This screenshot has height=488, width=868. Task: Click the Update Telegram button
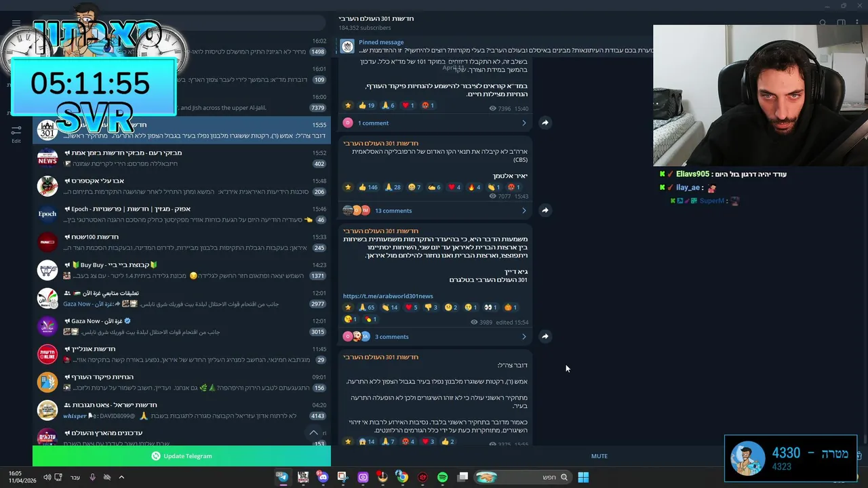[182, 456]
